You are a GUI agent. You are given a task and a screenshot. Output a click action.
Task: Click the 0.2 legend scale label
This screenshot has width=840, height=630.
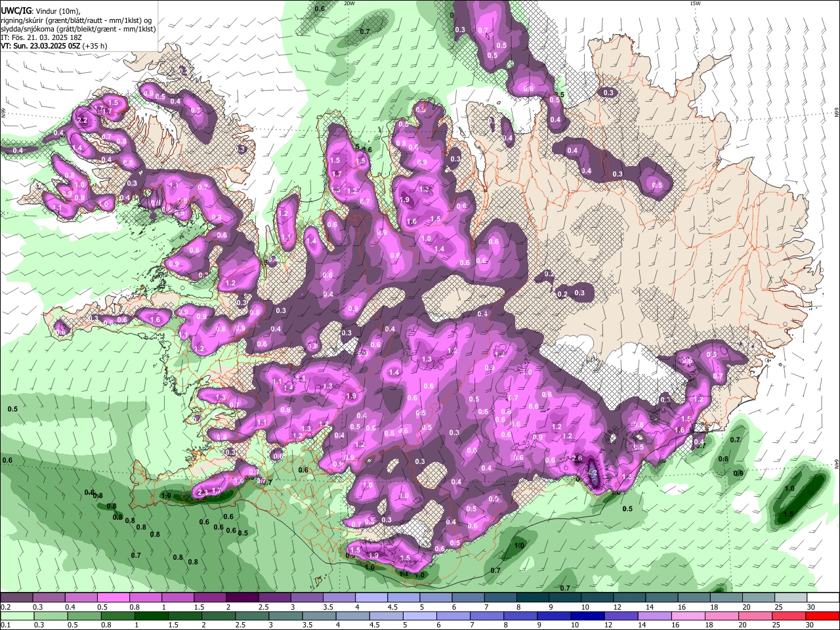(5, 607)
